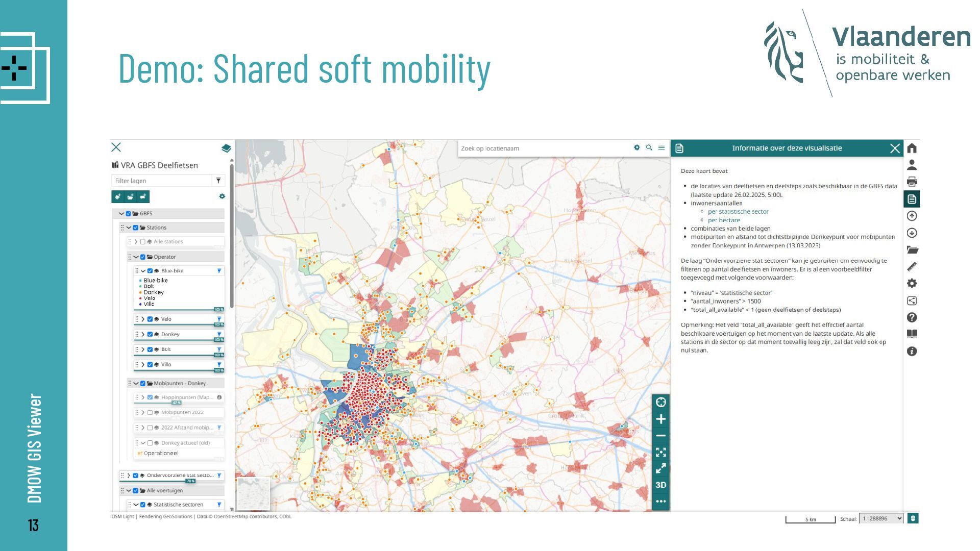
Task: Enable the Alle stations layer checkbox
Action: 143,242
